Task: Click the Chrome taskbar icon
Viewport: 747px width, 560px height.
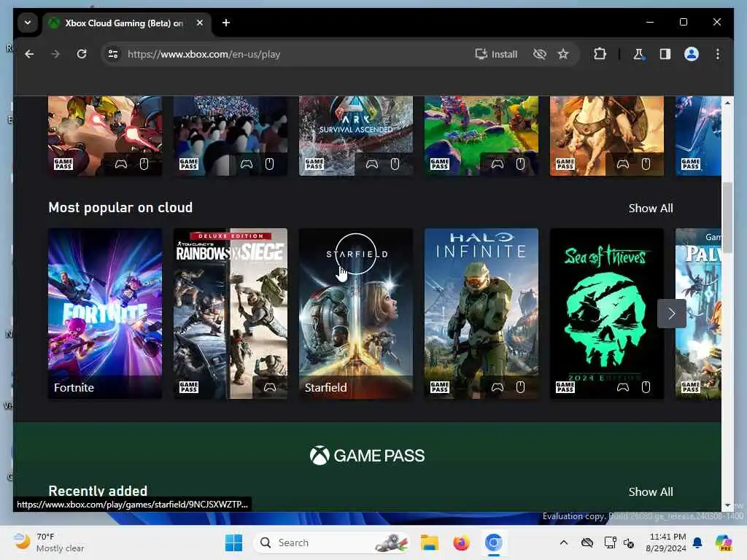Action: pyautogui.click(x=494, y=542)
